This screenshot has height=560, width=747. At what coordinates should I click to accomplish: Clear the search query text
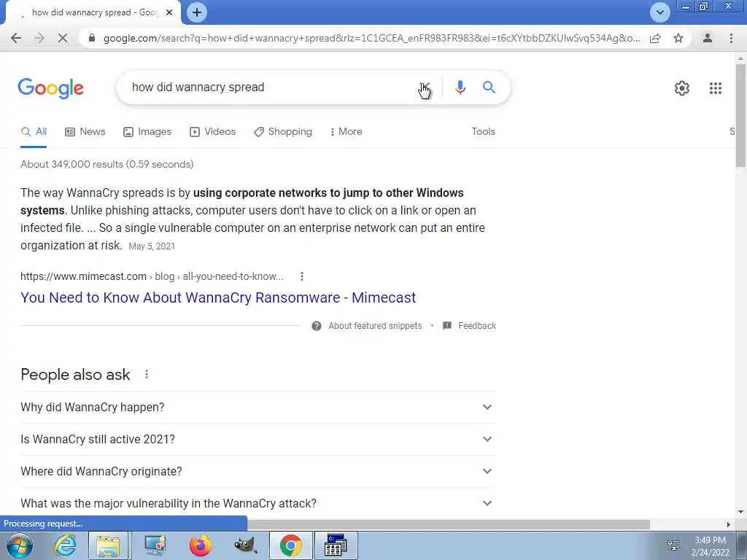click(x=425, y=87)
